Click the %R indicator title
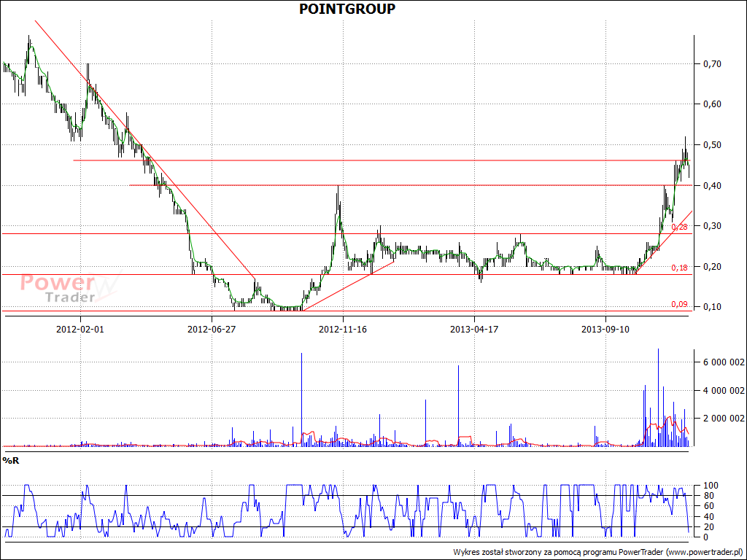The height and width of the screenshot is (560, 747). (11, 461)
